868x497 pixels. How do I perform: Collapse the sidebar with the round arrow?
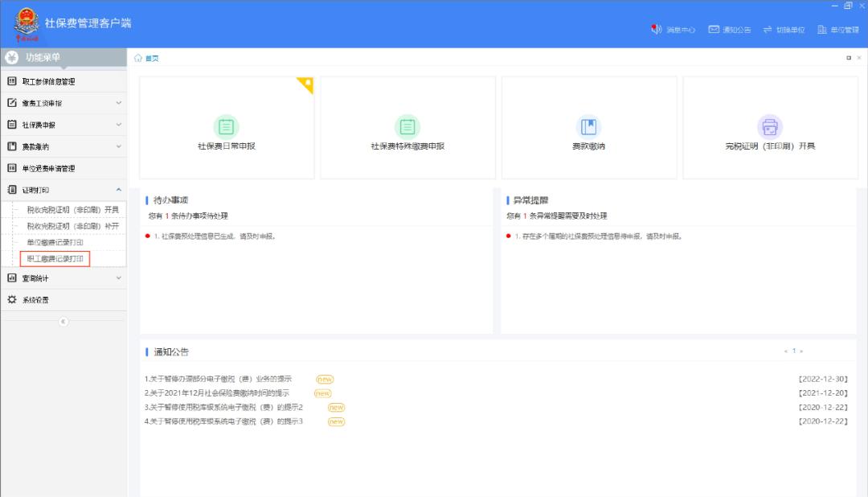[x=63, y=321]
